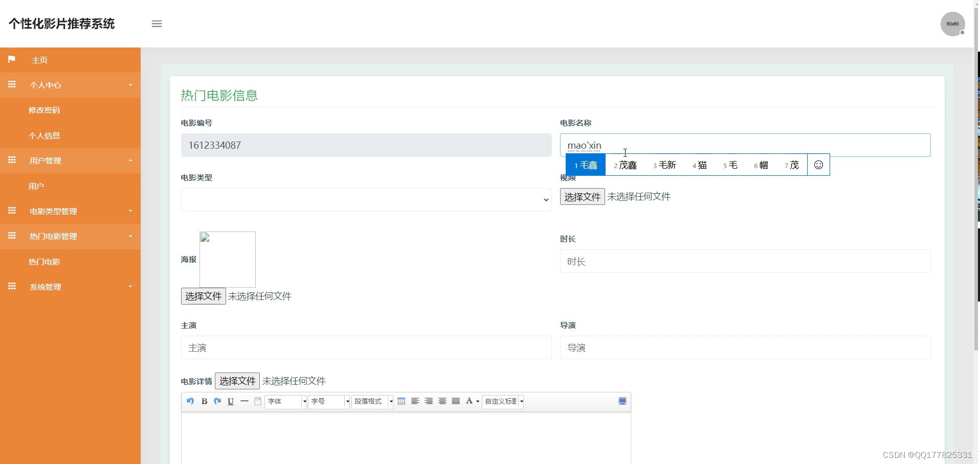Click the flag icon beside 主页
This screenshot has height=464, width=980.
point(12,59)
